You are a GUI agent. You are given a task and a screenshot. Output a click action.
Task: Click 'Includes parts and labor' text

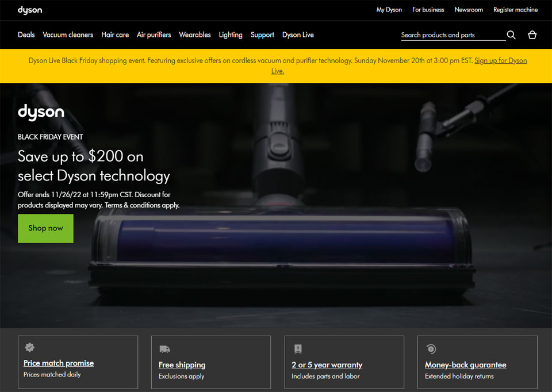click(x=325, y=376)
